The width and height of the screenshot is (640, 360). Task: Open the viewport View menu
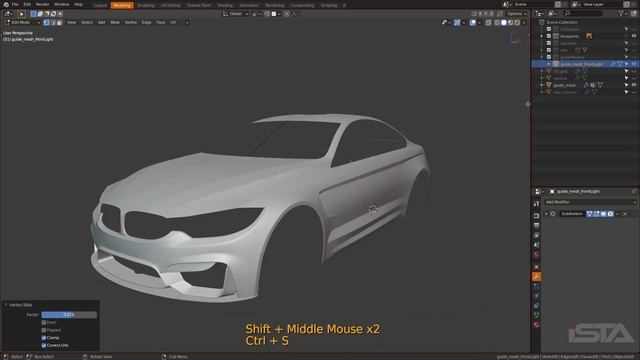[71, 22]
